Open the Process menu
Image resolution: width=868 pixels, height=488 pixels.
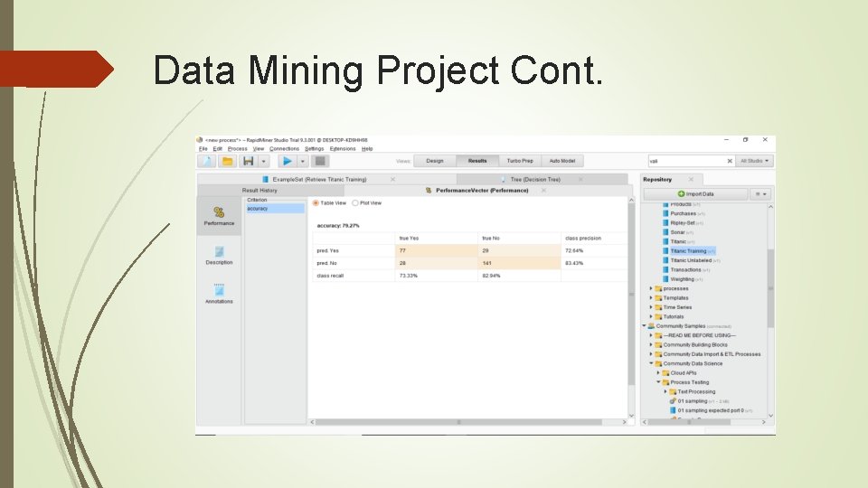(238, 149)
